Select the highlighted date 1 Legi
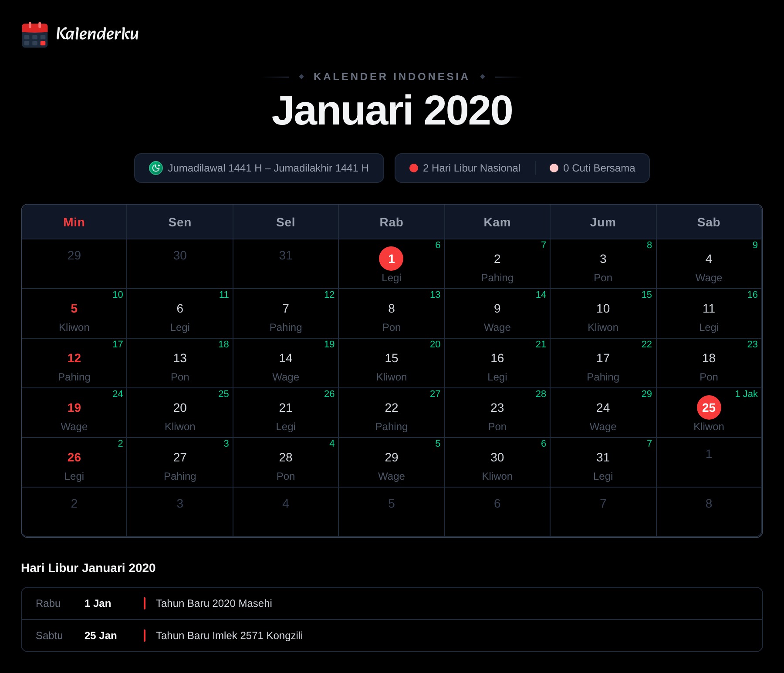Image resolution: width=784 pixels, height=673 pixels. point(391,264)
